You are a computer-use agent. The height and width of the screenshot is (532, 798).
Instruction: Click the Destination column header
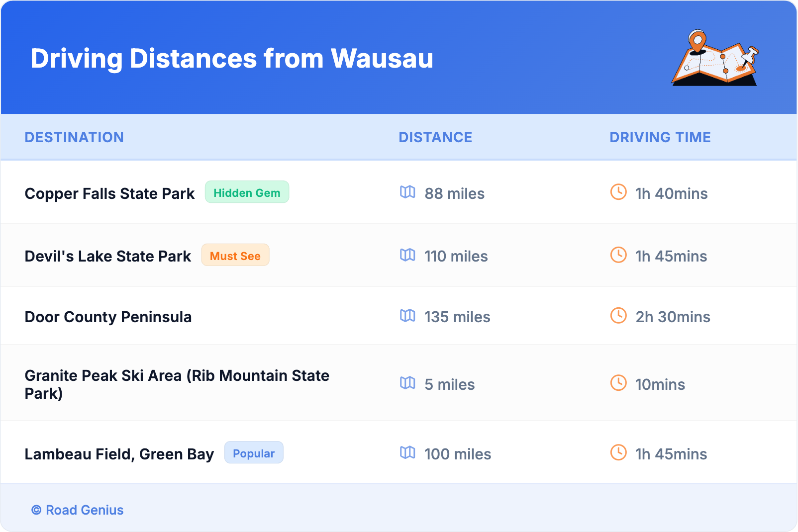[74, 137]
